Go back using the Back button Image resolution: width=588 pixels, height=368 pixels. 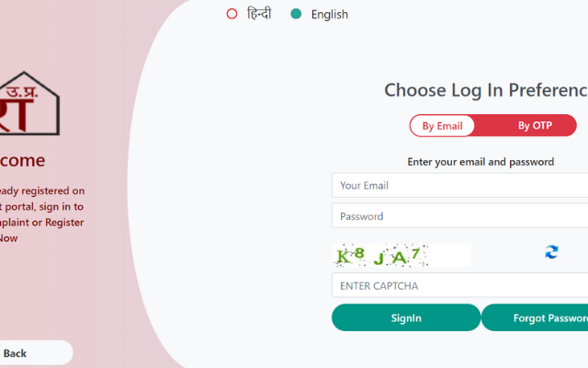pos(35,353)
